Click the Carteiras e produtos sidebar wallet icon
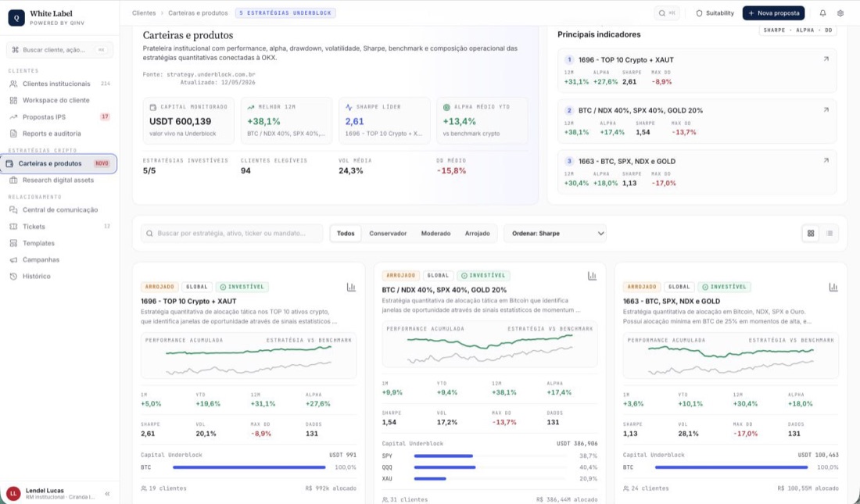 (x=9, y=163)
